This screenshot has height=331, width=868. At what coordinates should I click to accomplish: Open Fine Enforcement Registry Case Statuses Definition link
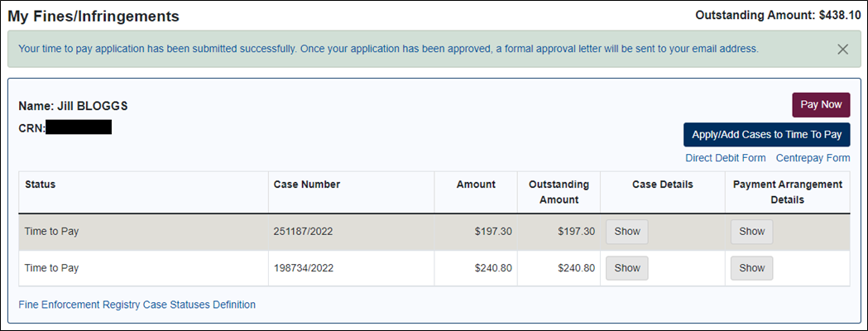tap(137, 305)
